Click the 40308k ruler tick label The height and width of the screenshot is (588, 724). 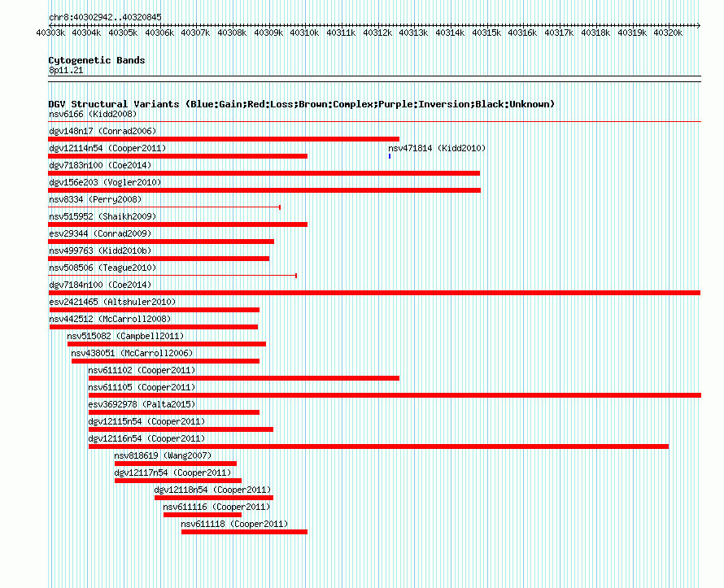click(232, 33)
